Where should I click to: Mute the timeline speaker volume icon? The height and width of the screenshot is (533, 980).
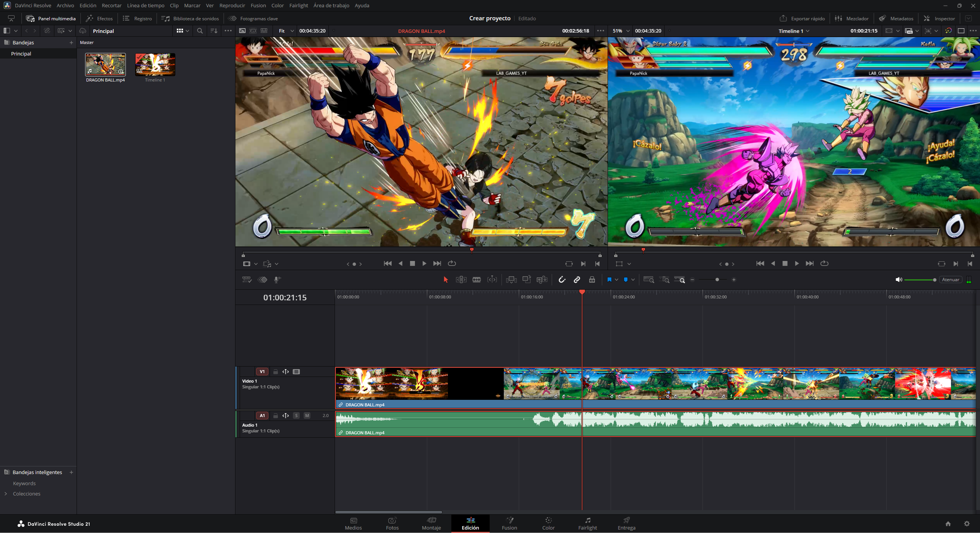tap(899, 280)
